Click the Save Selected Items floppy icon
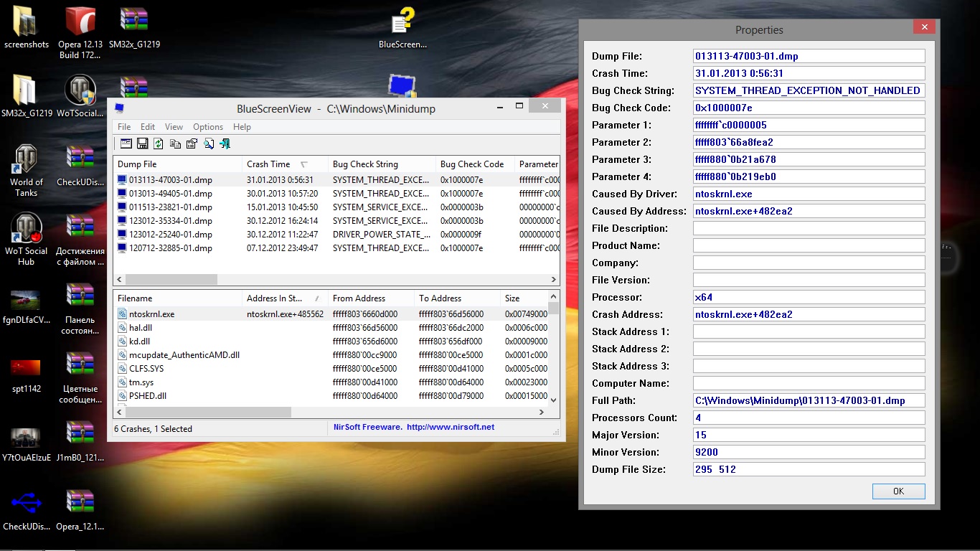Image resolution: width=980 pixels, height=551 pixels. click(142, 143)
